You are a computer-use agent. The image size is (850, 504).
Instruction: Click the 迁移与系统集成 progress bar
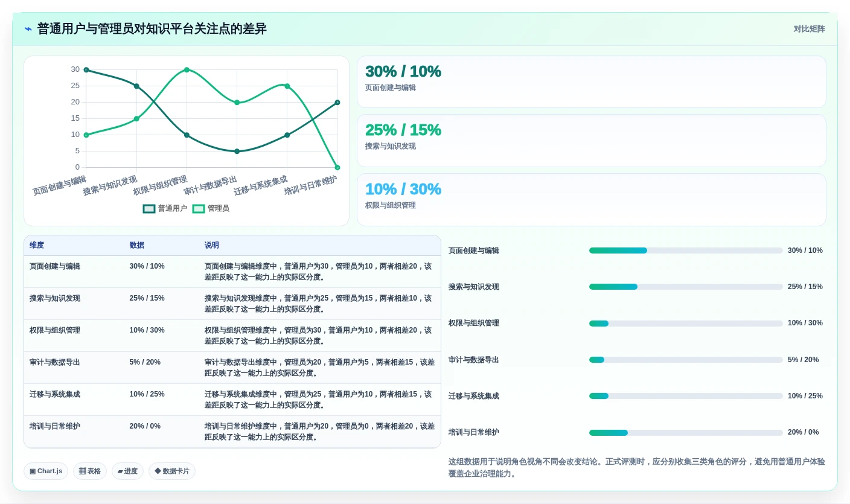coord(686,396)
